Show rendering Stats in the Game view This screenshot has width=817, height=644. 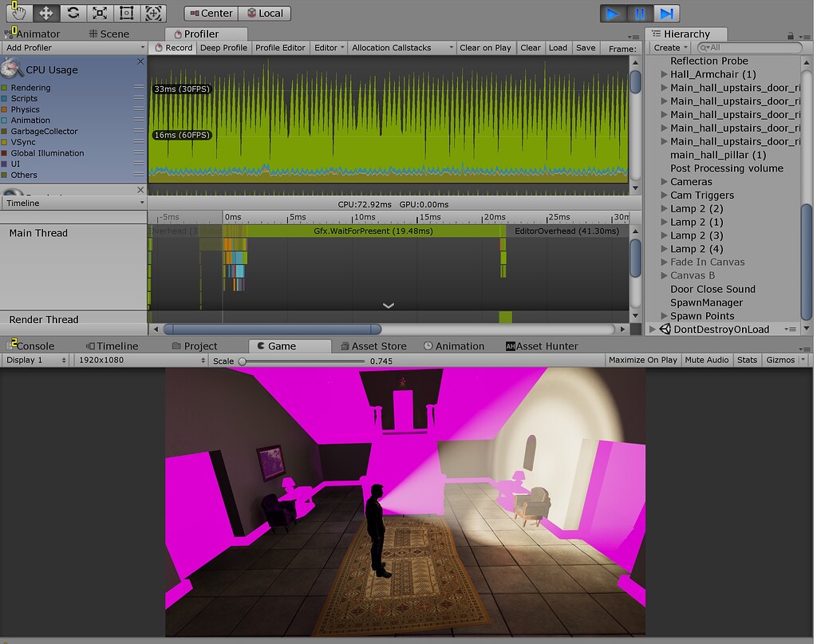click(x=747, y=360)
